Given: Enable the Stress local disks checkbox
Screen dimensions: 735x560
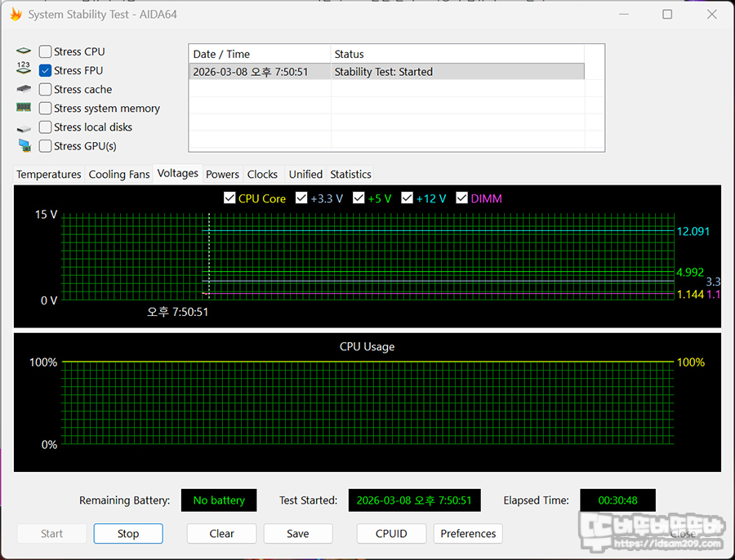Looking at the screenshot, I should 45,127.
